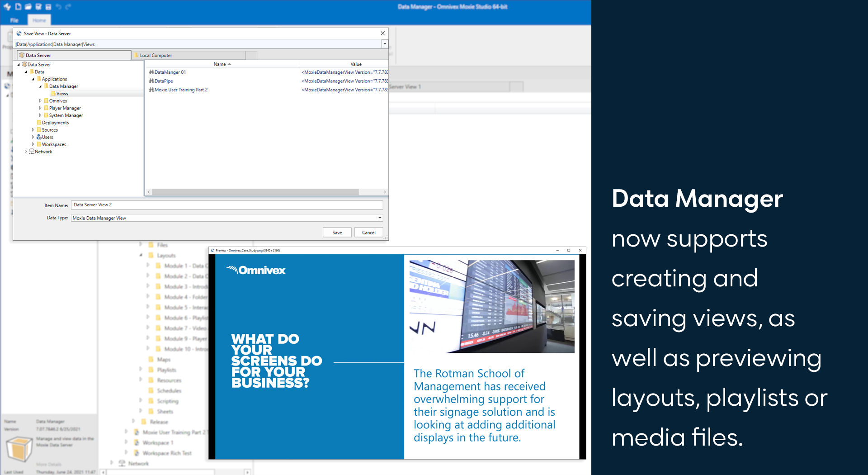
Task: Click the path field at the dialog top
Action: (198, 44)
